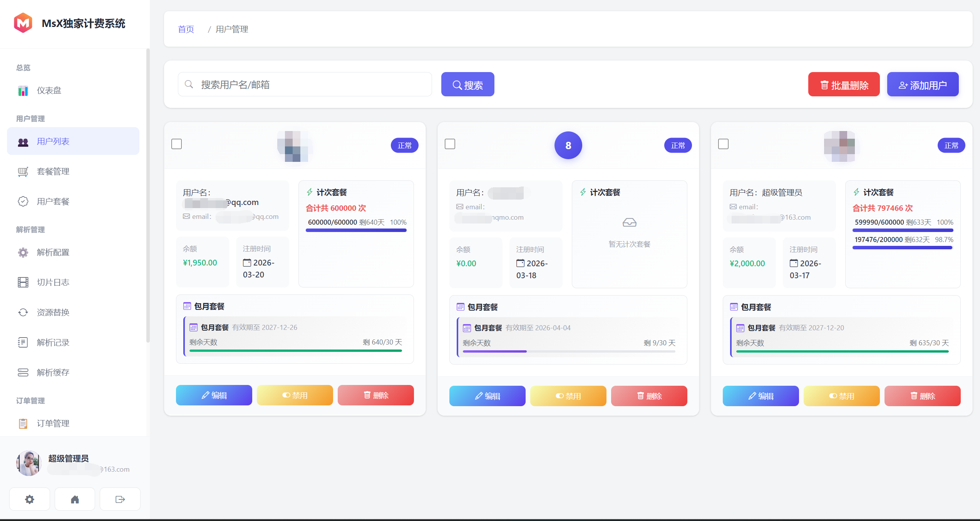
Task: Click the home icon in sidebar footer
Action: point(75,499)
